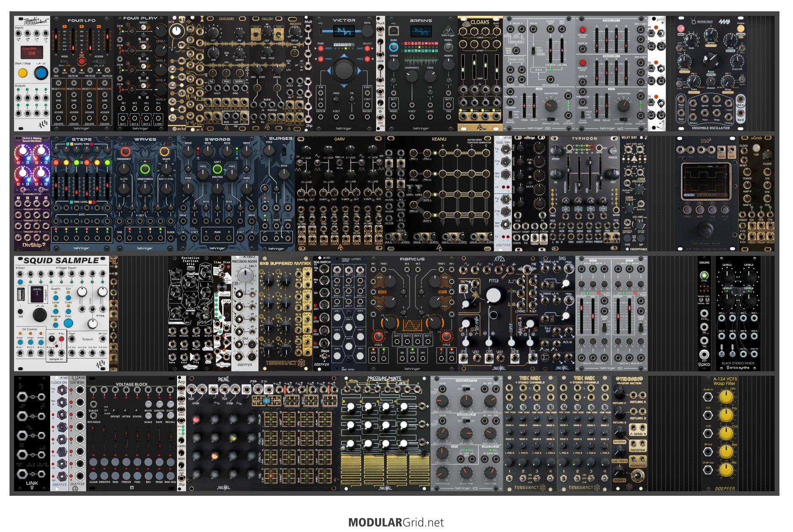Viewport: 793px width, 532px height.
Task: Click the yellow Start/Stop button on Pamela's Workout
Action: (23, 72)
